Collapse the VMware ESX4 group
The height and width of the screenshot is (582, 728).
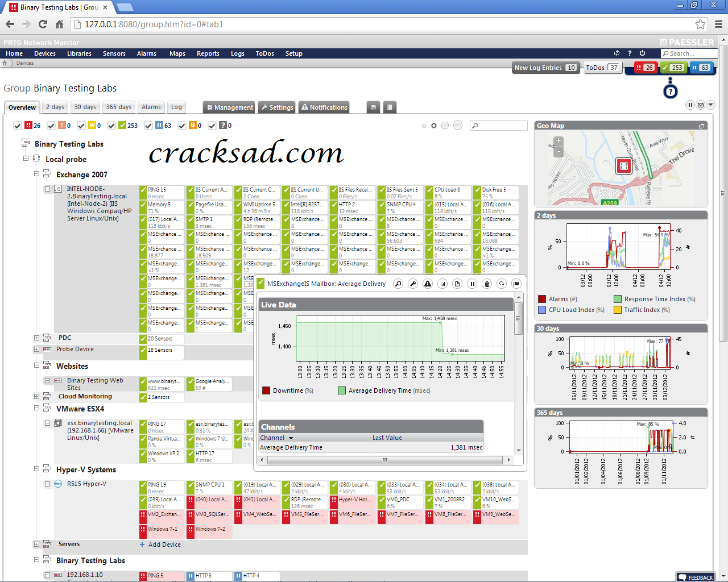click(x=36, y=408)
